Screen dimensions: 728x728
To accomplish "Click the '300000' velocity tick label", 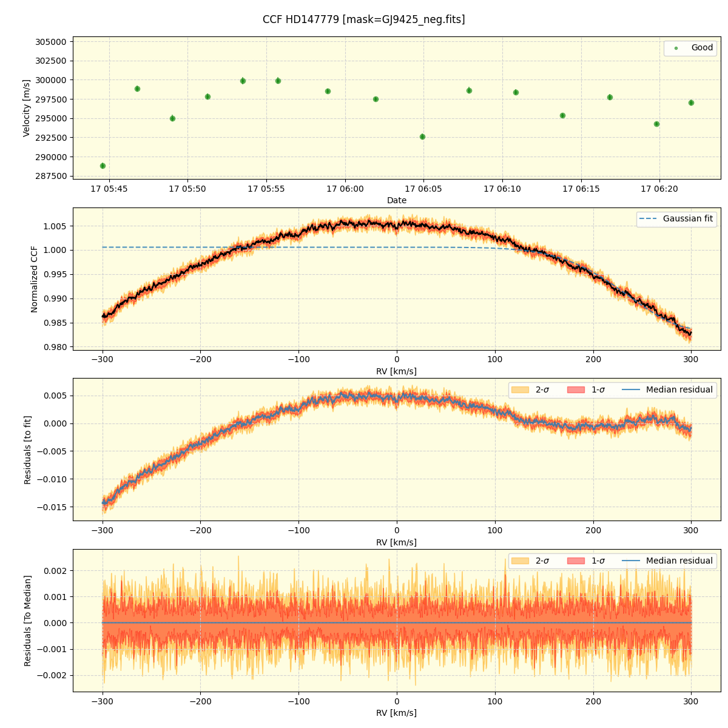I will pos(51,80).
